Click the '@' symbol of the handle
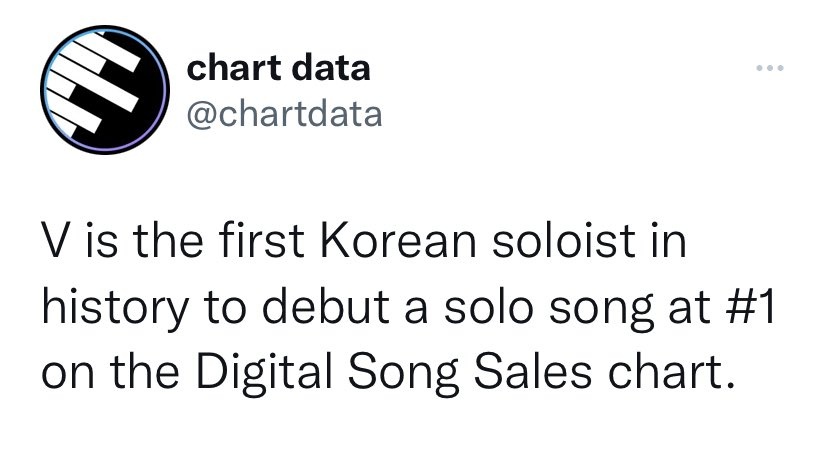The width and height of the screenshot is (828, 453). pos(202,116)
